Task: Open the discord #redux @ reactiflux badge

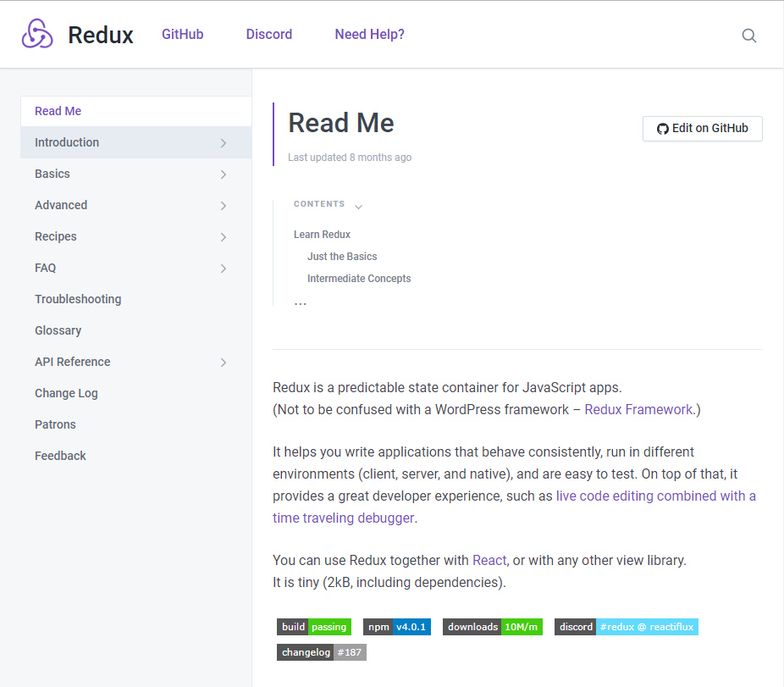Action: tap(627, 627)
